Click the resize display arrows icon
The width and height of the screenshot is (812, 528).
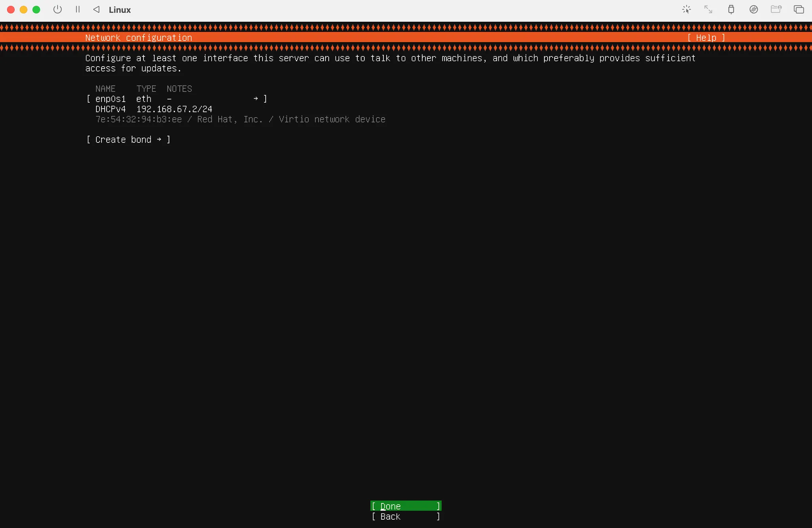(708, 10)
